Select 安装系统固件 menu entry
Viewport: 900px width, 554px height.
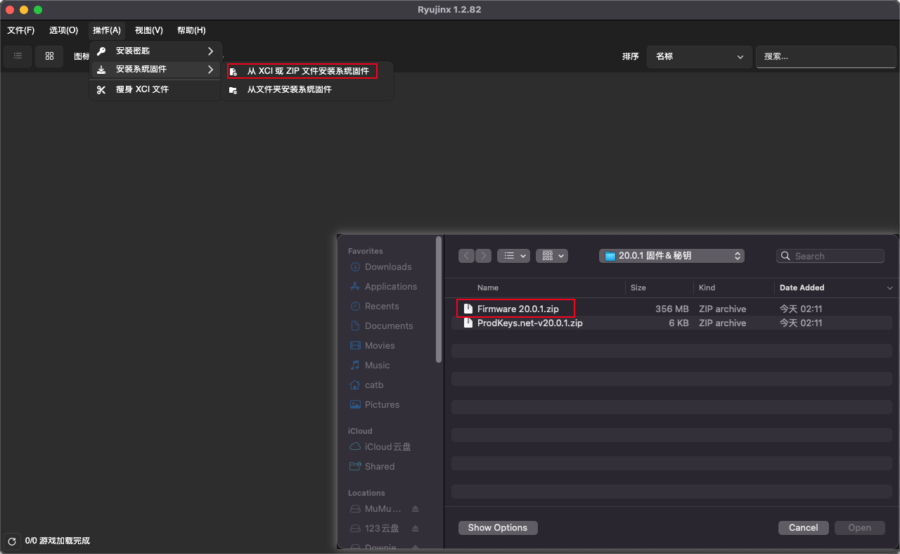point(156,69)
